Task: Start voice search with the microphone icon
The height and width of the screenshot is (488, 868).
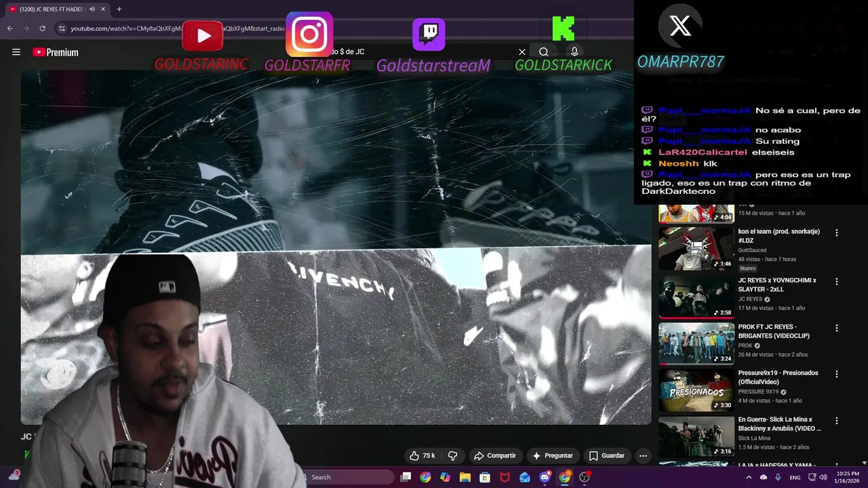Action: [574, 52]
